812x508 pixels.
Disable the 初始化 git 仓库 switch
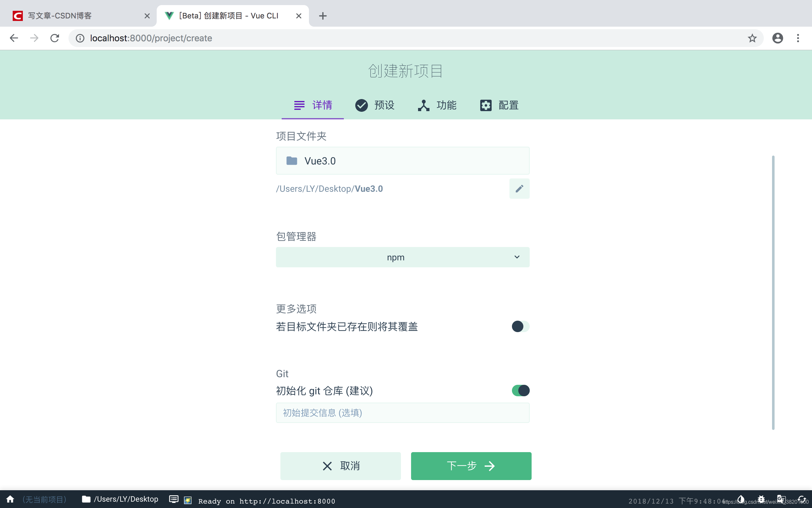pyautogui.click(x=521, y=391)
